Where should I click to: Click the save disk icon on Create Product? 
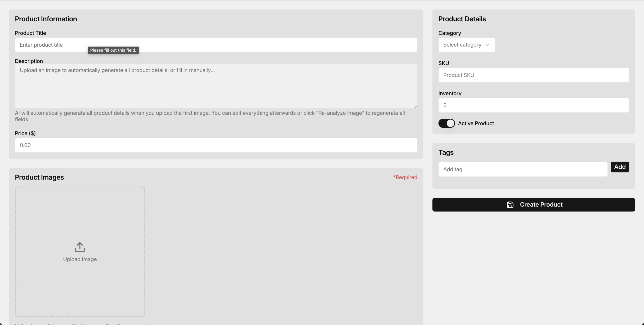click(x=510, y=205)
